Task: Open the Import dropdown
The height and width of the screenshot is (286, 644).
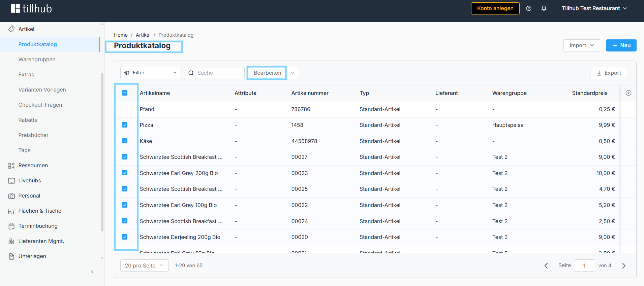Action: pyautogui.click(x=582, y=45)
